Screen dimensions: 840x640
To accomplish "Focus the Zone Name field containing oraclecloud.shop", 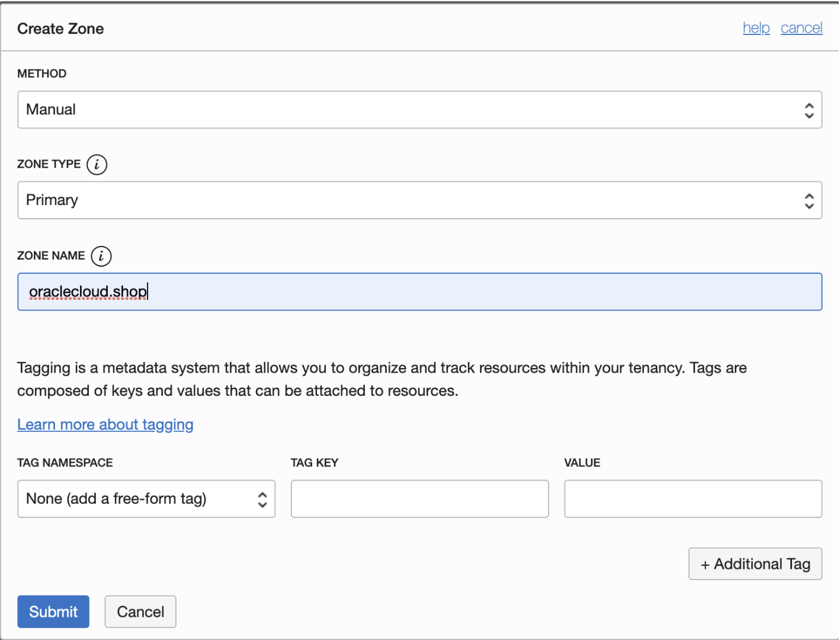I will pyautogui.click(x=419, y=292).
